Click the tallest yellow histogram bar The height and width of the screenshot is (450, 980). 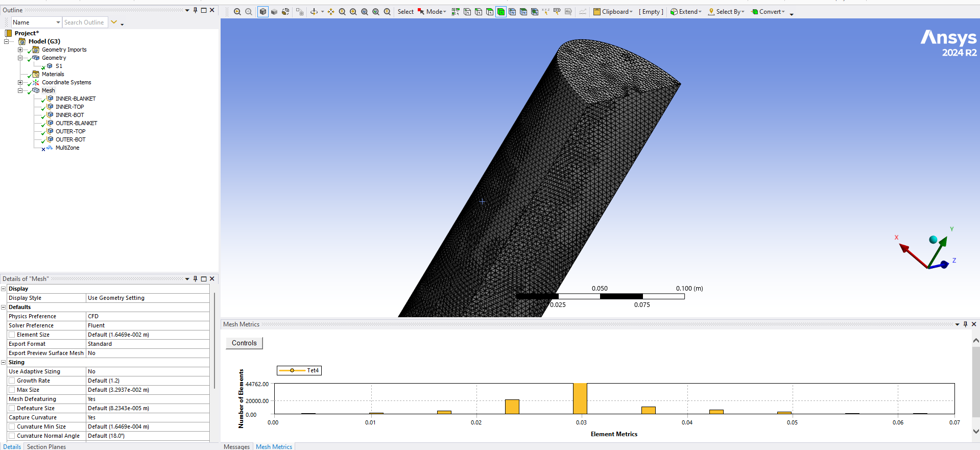[x=580, y=398]
